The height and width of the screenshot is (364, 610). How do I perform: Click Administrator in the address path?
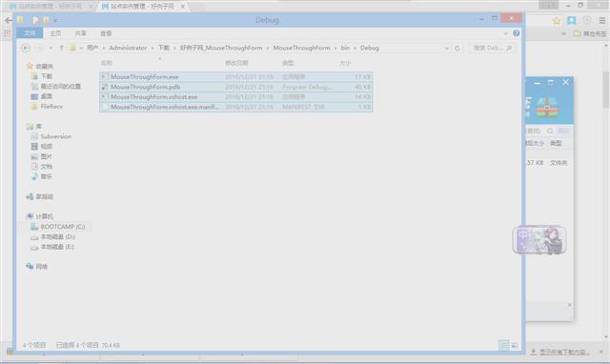point(128,49)
